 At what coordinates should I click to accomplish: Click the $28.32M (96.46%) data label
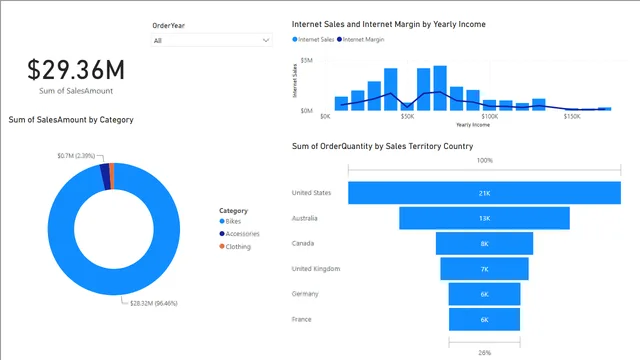(153, 303)
